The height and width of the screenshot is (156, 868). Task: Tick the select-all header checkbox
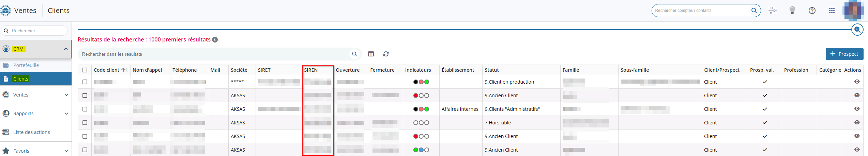coord(85,70)
